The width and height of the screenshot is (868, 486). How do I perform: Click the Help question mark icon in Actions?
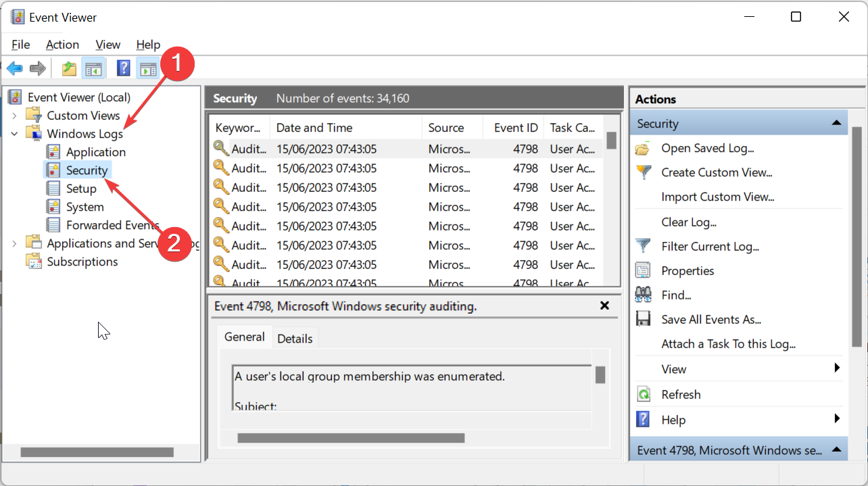pos(644,419)
